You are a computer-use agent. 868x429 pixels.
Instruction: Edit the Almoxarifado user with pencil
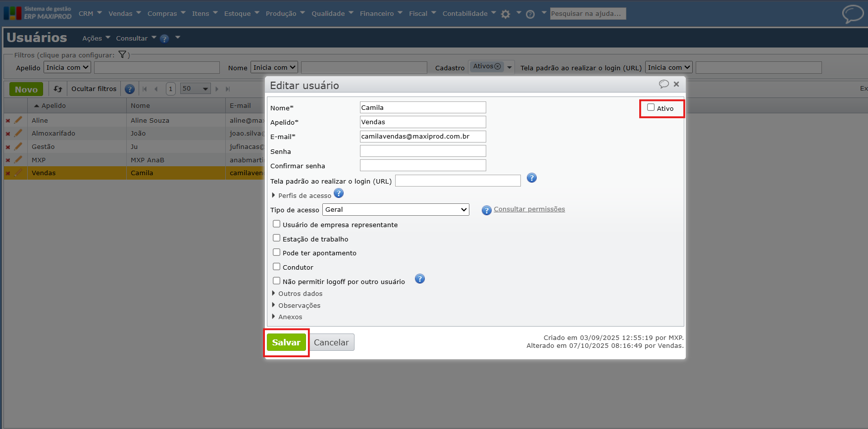pos(18,133)
